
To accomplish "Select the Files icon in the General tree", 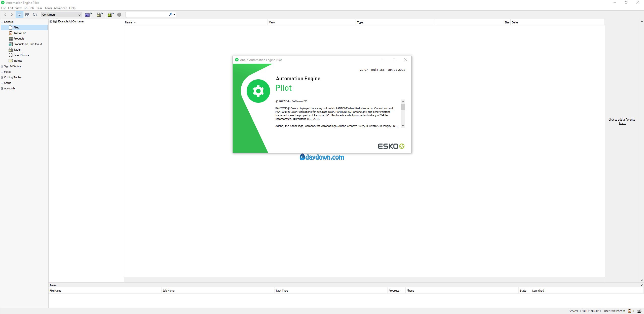I will (11, 27).
